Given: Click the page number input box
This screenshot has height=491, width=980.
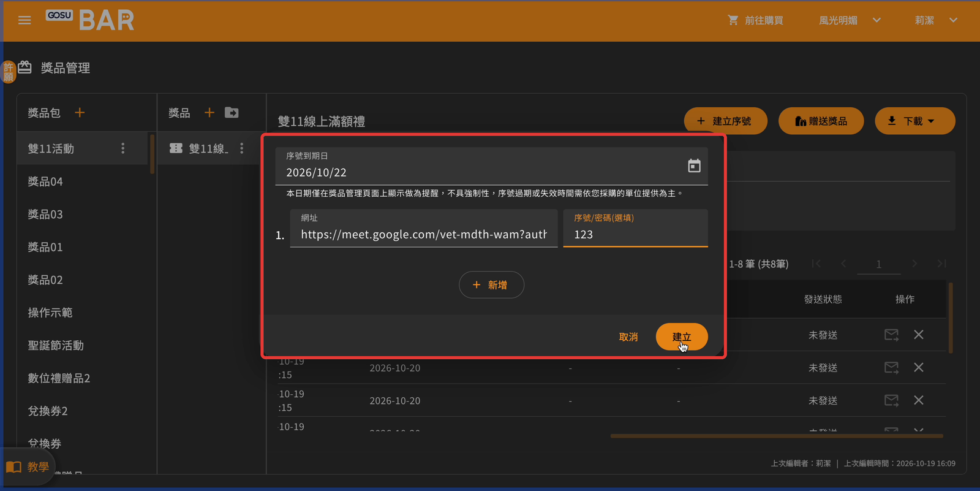Looking at the screenshot, I should pyautogui.click(x=879, y=264).
